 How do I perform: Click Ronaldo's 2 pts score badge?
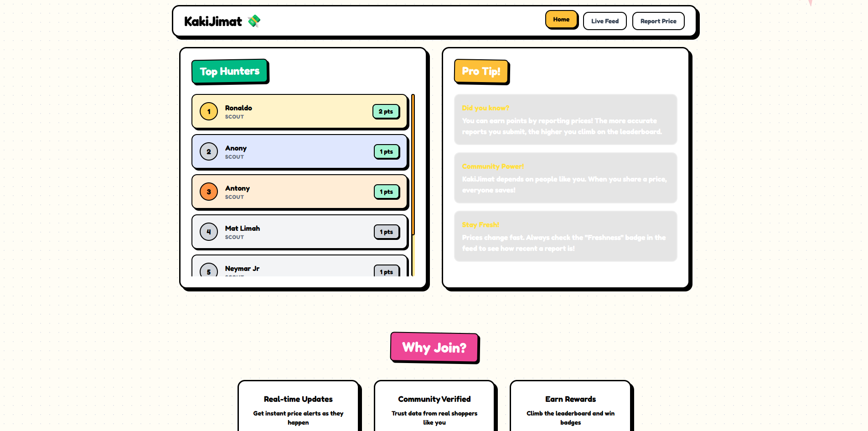(x=386, y=111)
